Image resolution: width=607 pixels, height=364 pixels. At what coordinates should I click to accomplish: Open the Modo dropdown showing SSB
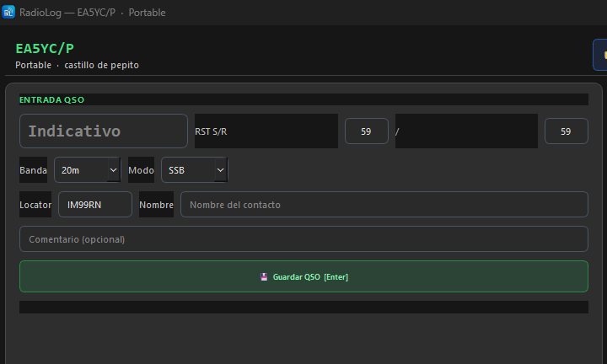pyautogui.click(x=195, y=170)
